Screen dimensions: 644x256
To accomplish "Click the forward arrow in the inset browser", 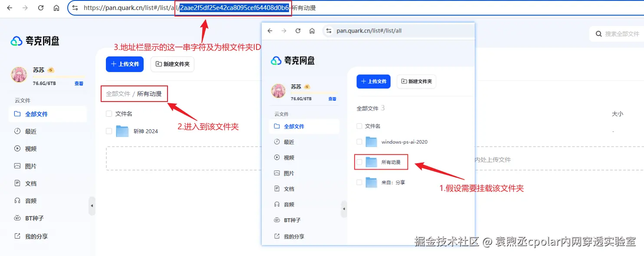I will click(284, 31).
